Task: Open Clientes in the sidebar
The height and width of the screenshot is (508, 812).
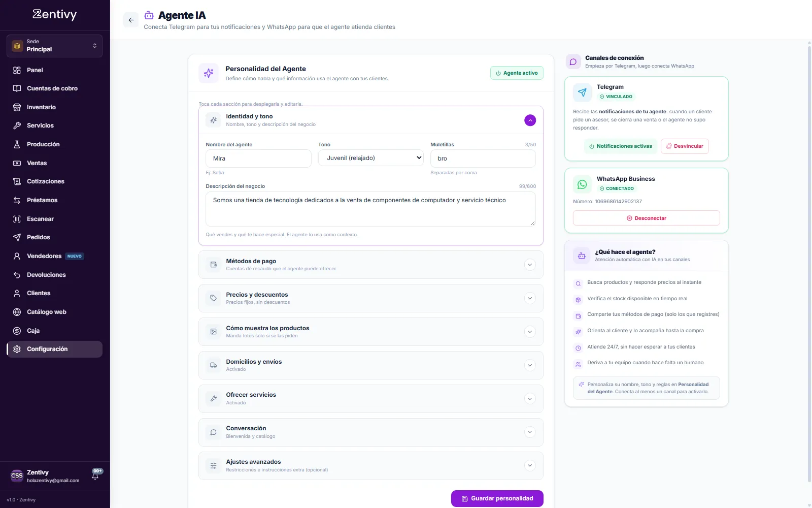Action: (x=54, y=293)
